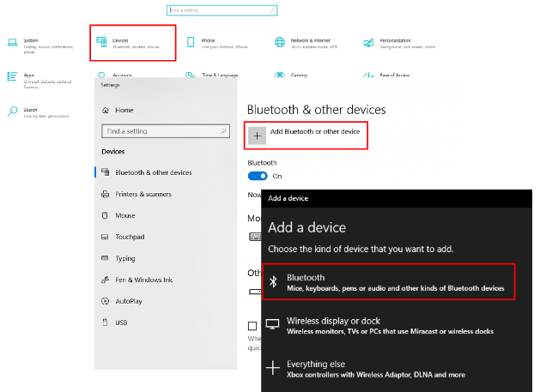This screenshot has width=540, height=392.
Task: Open Network & Internet category label
Action: click(x=310, y=40)
